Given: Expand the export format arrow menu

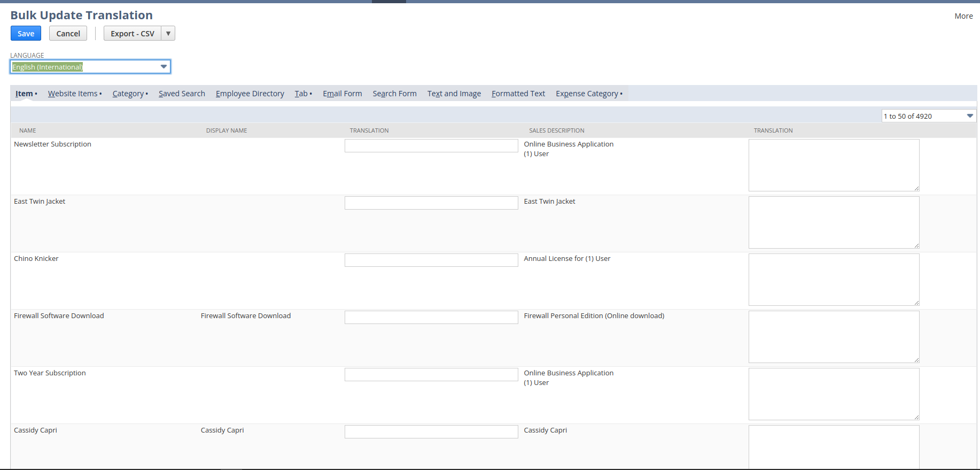Looking at the screenshot, I should (x=168, y=34).
